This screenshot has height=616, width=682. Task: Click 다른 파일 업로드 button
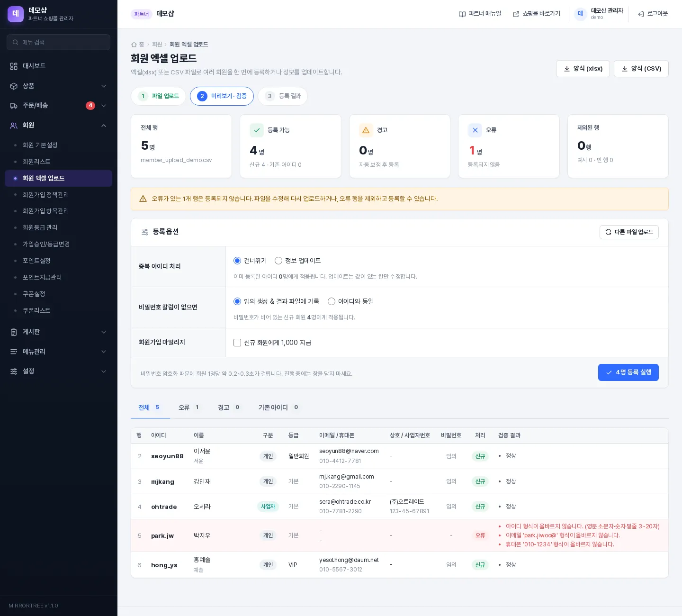point(629,232)
